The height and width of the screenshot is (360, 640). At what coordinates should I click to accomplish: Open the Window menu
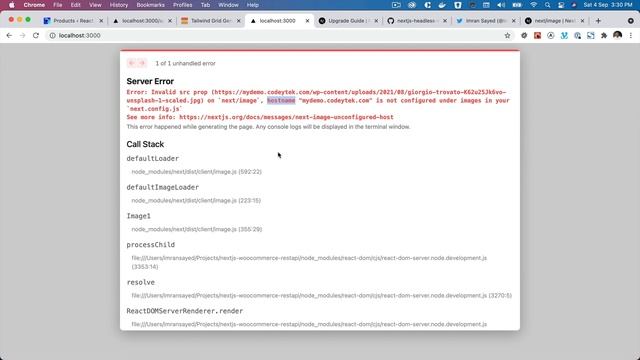(x=228, y=5)
